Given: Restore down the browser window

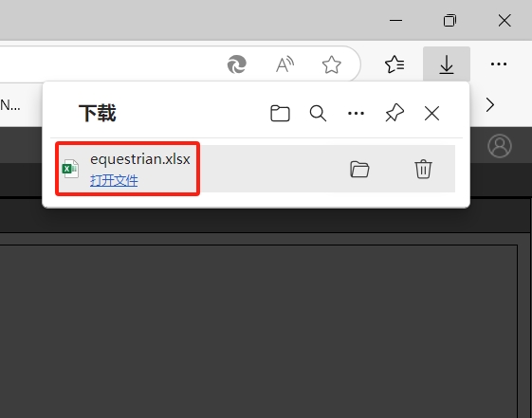Looking at the screenshot, I should [449, 20].
